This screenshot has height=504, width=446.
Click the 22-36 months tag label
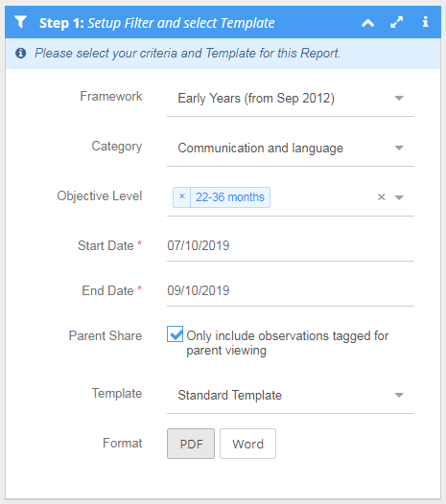(x=230, y=197)
